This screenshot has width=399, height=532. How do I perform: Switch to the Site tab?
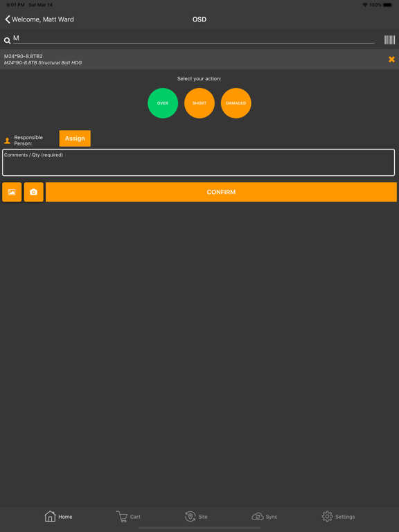196,516
